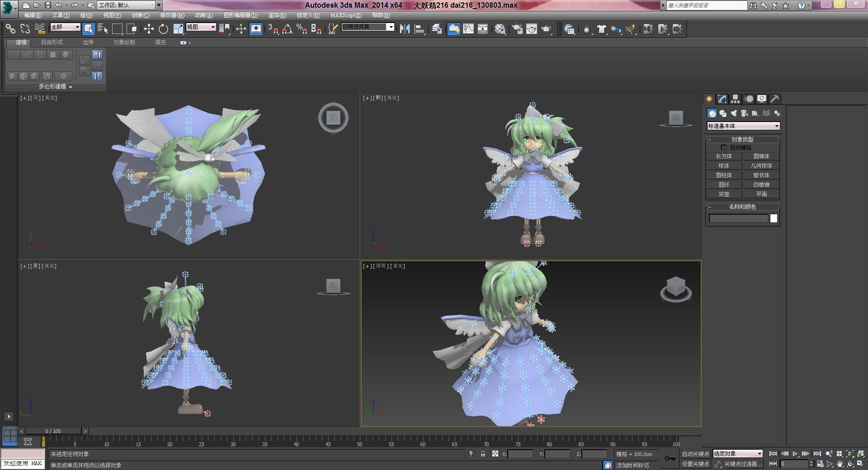Switch to the 自由形式 ribbon tab
Screen dimensions: 868x470
[x=52, y=42]
